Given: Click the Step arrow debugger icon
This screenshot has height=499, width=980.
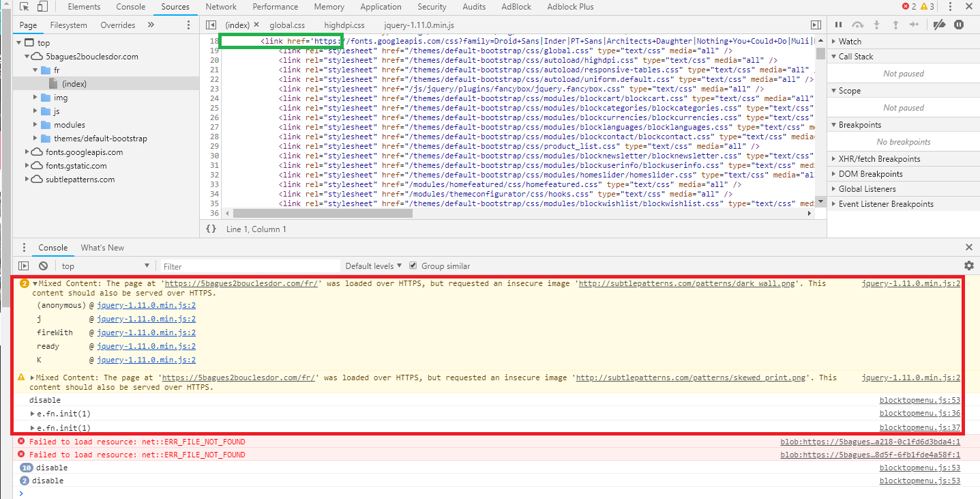Looking at the screenshot, I should tap(915, 25).
